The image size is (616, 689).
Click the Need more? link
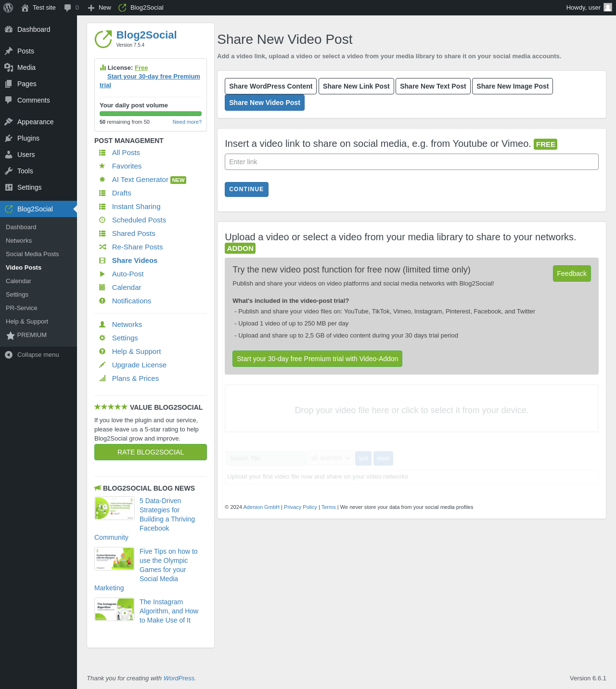pyautogui.click(x=187, y=122)
